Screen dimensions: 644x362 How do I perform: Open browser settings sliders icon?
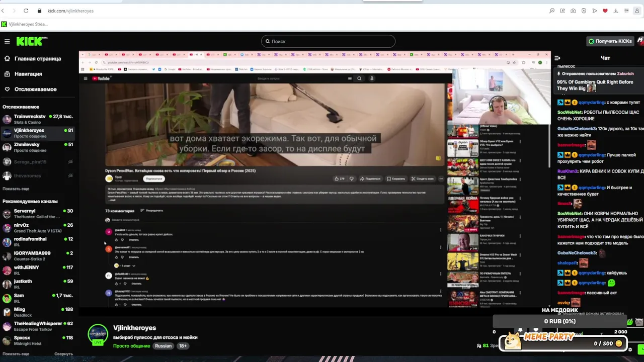pos(626,11)
